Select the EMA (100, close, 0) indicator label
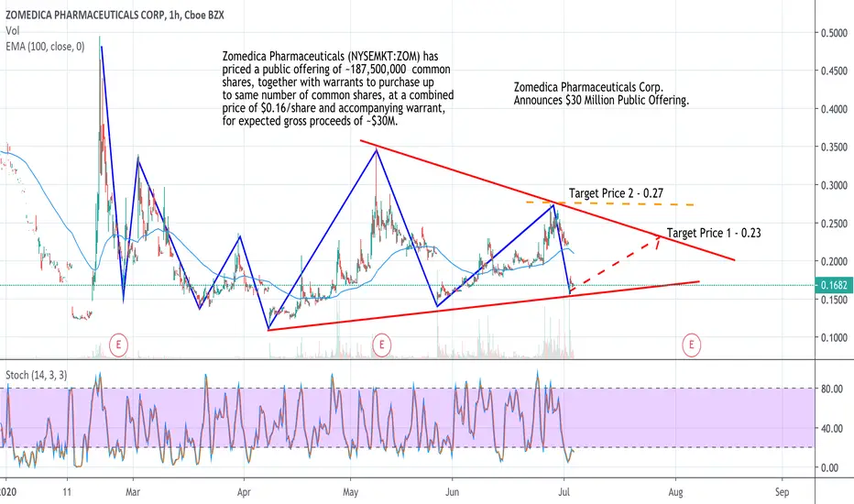This screenshot has height=504, width=854. [x=45, y=47]
